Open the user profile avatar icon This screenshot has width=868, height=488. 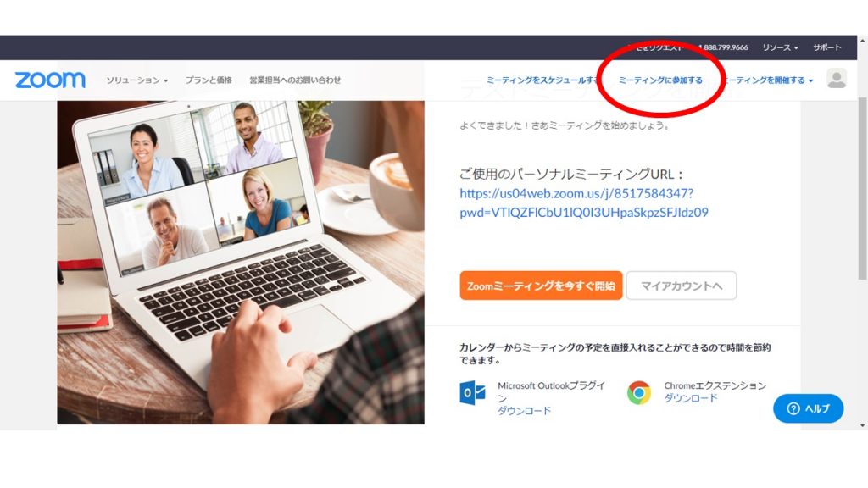(x=837, y=79)
